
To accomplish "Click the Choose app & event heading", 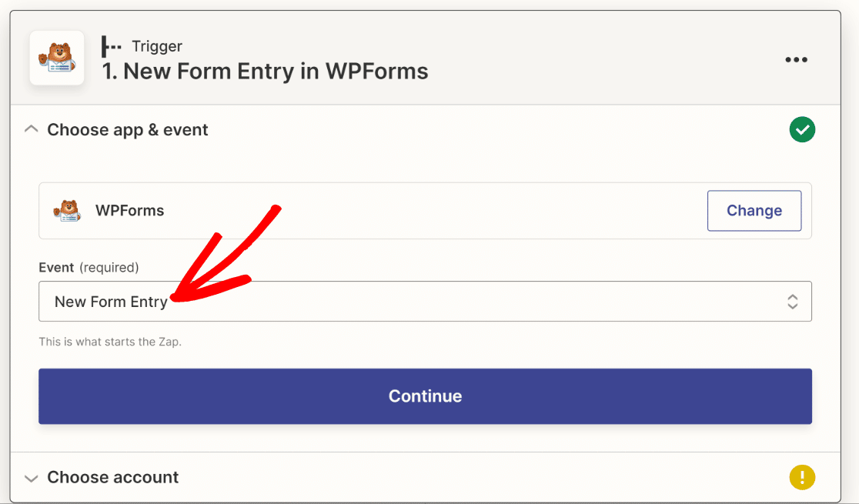I will pyautogui.click(x=128, y=130).
